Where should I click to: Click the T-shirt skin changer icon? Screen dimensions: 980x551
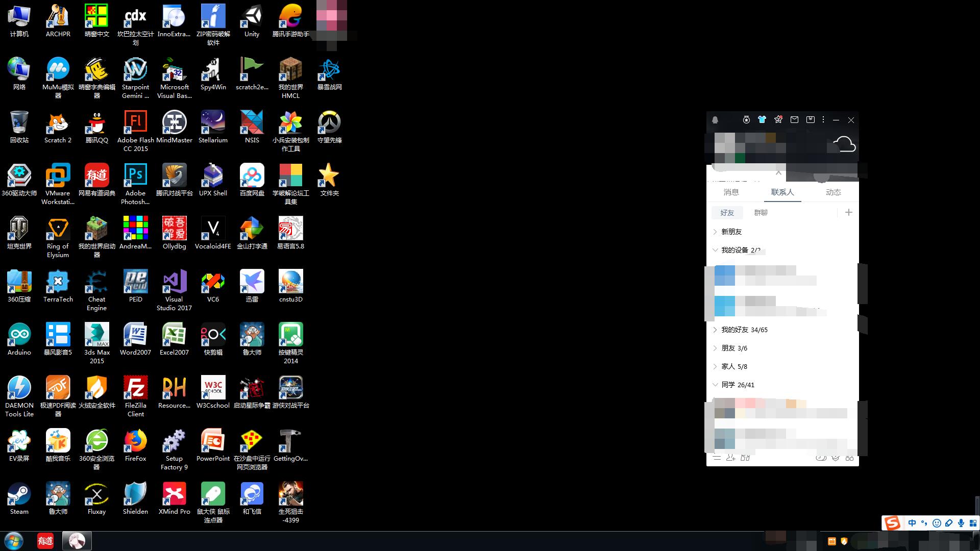point(762,120)
